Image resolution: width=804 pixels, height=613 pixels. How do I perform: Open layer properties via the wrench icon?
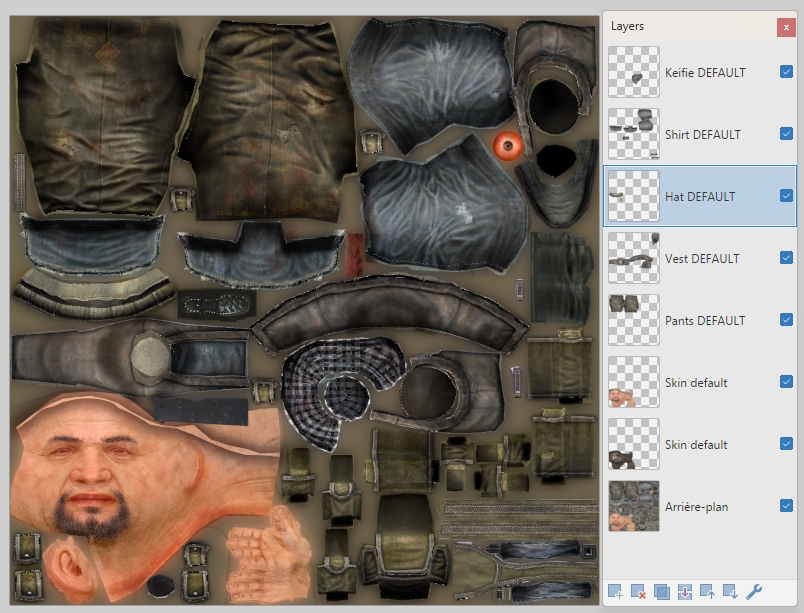click(755, 591)
